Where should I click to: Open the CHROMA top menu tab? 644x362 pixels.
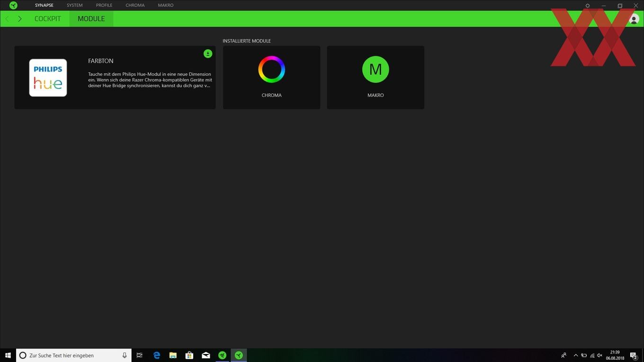pyautogui.click(x=135, y=5)
